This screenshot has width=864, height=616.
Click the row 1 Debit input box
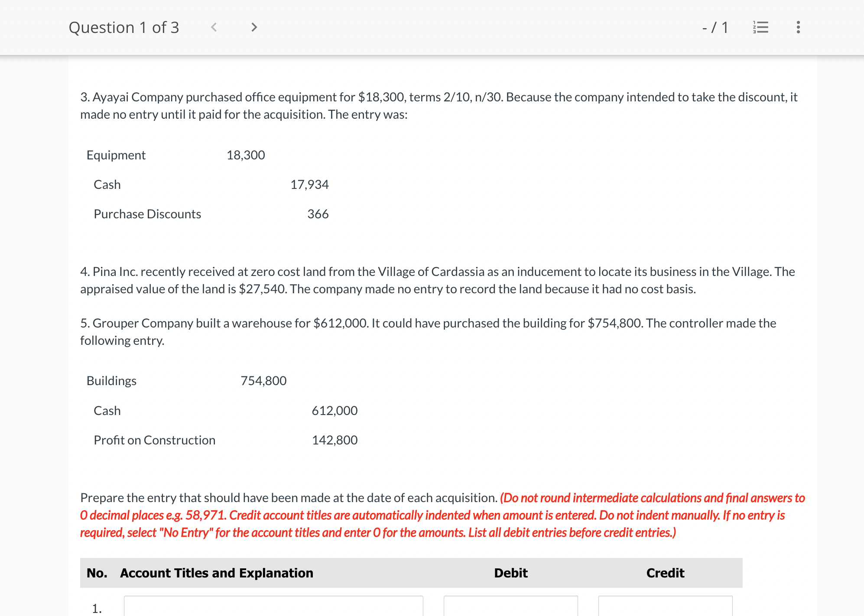point(510,606)
